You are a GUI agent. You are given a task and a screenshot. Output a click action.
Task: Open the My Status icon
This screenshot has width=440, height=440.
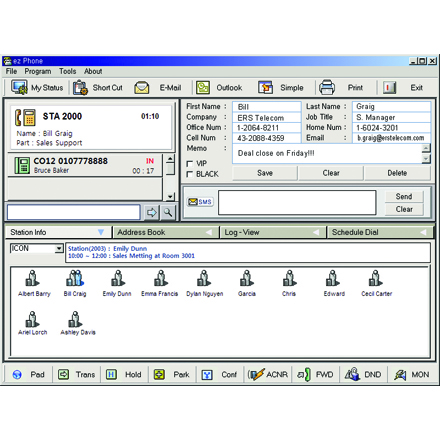point(19,88)
